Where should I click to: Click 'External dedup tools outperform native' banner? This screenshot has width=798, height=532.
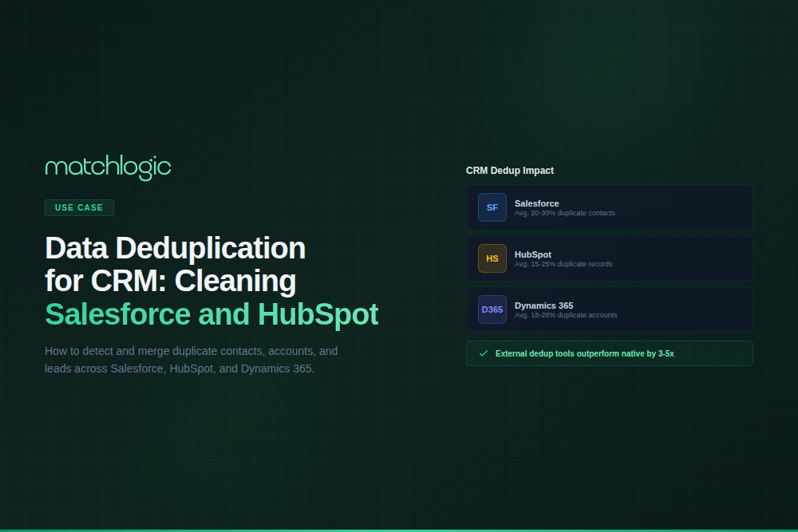(609, 353)
